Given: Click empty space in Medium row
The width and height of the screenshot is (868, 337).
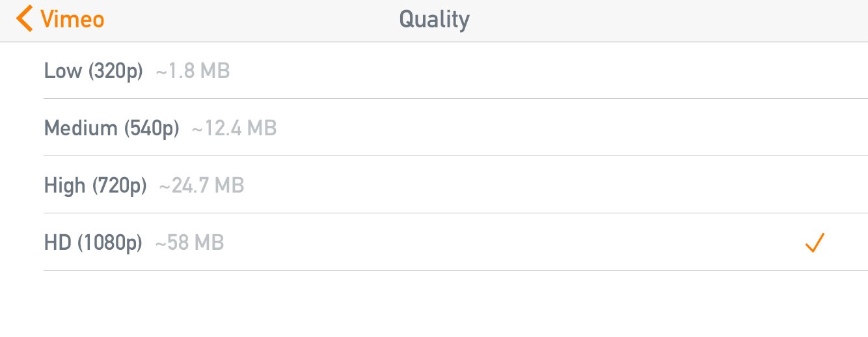Looking at the screenshot, I should coord(553,128).
